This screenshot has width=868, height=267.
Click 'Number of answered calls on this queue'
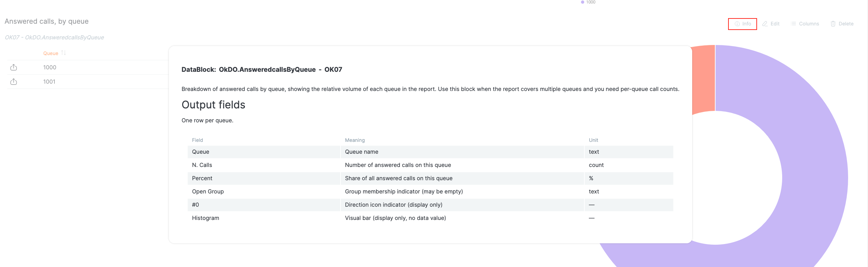coord(398,165)
